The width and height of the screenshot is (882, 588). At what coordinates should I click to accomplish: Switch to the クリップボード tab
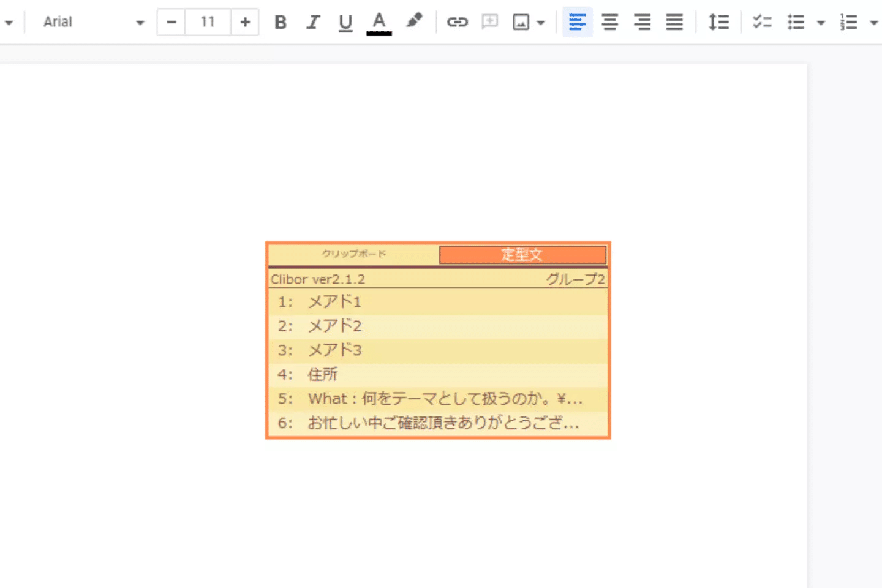tap(354, 254)
